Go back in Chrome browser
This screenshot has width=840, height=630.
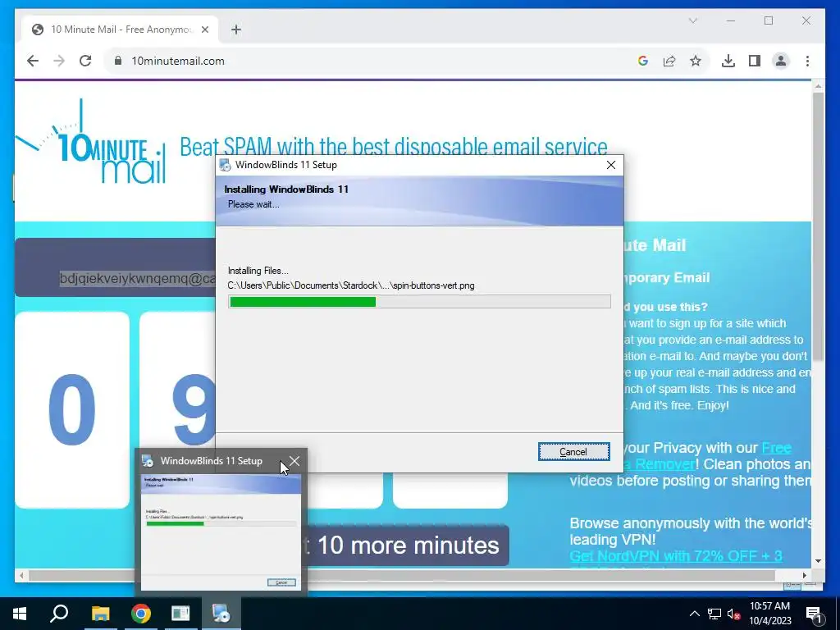click(33, 61)
